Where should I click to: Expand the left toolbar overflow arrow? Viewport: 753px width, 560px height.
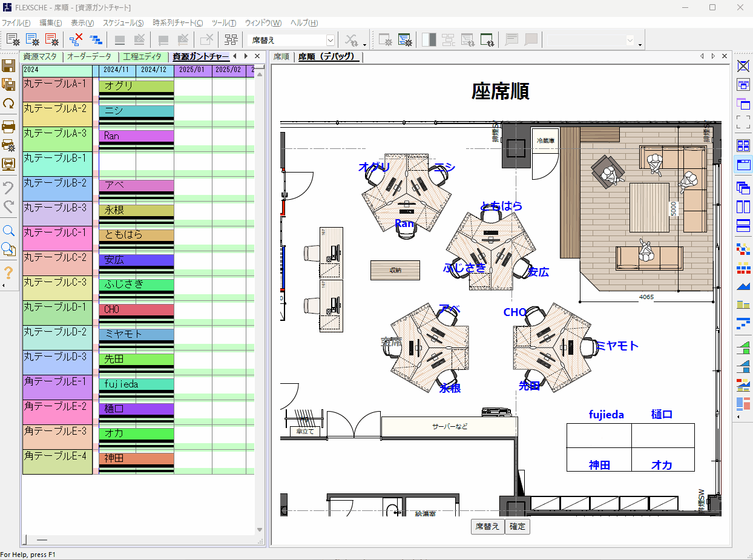[4, 285]
